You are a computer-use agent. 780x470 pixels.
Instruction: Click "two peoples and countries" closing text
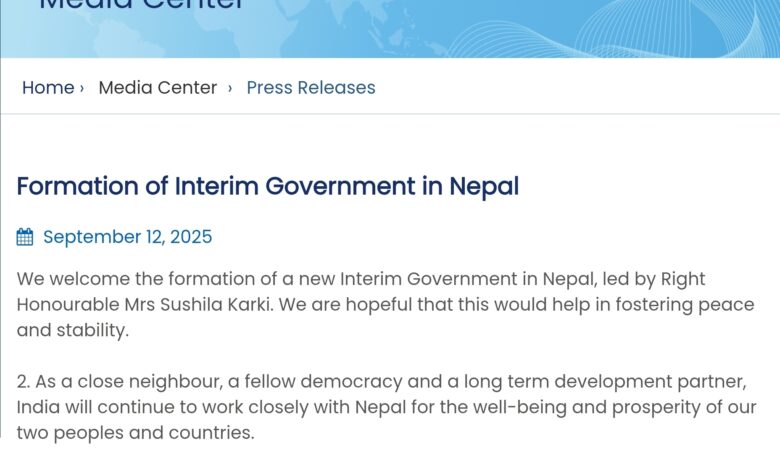coord(135,433)
